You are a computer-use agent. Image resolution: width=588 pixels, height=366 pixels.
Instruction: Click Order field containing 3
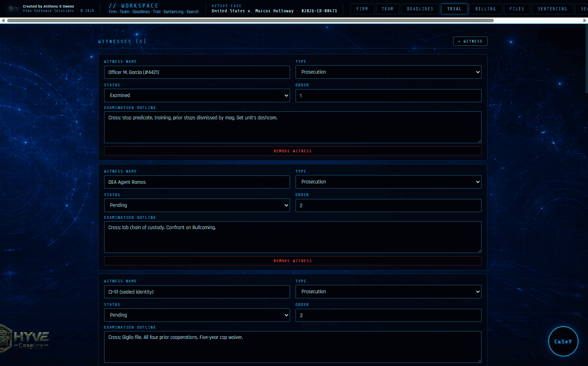(x=389, y=315)
